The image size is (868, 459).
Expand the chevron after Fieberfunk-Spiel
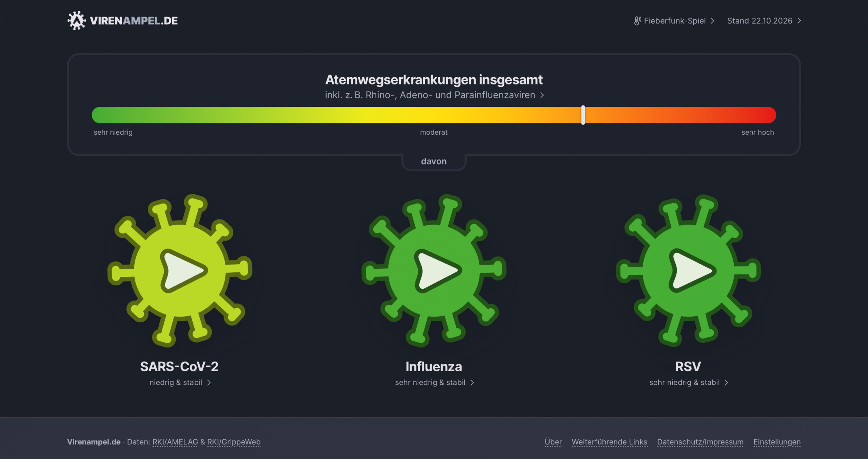(x=712, y=21)
